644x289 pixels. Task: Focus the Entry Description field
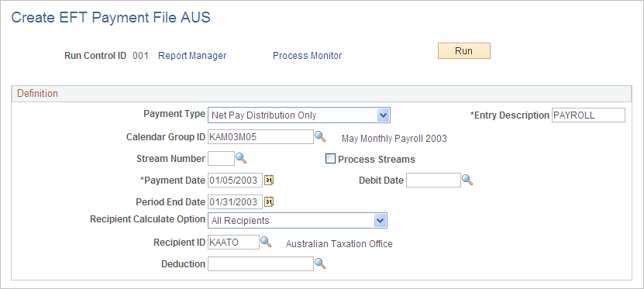588,115
